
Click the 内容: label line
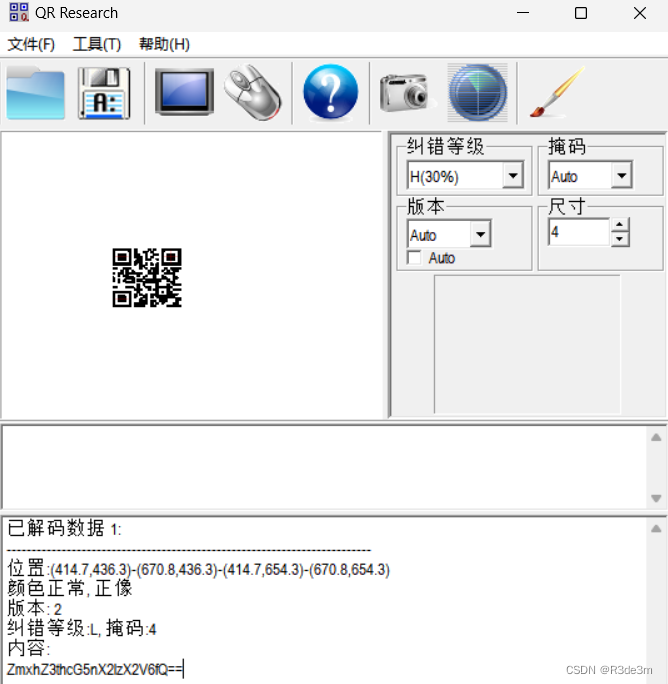click(29, 648)
